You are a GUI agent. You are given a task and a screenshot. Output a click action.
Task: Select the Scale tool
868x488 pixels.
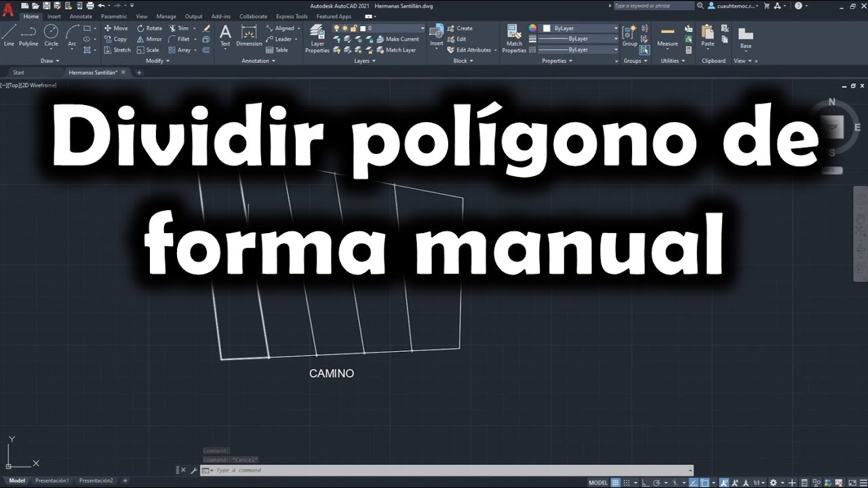coord(149,50)
